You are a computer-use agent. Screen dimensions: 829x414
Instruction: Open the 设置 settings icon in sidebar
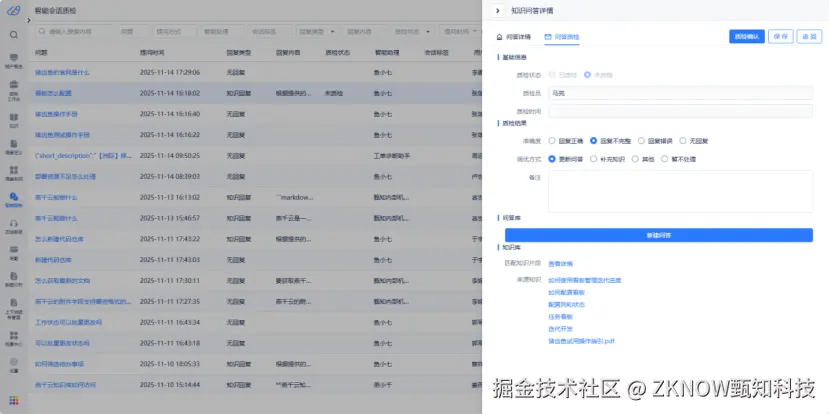pos(14,362)
